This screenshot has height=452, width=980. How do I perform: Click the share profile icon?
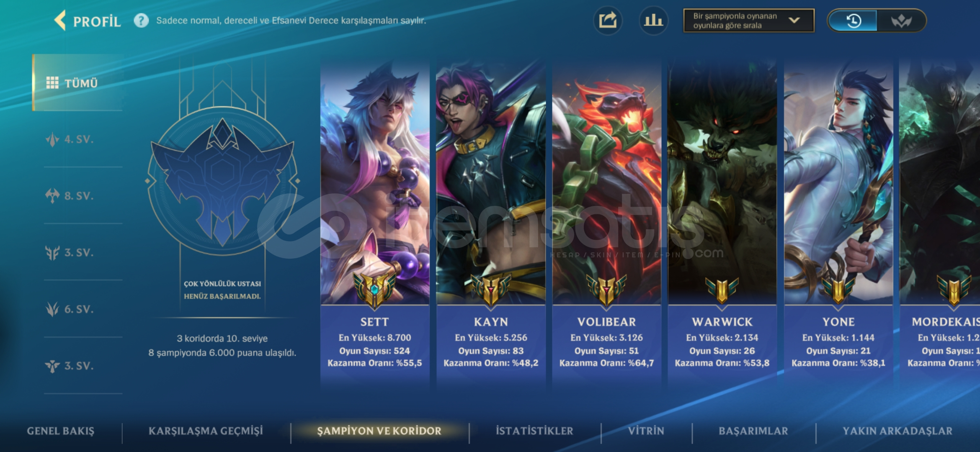point(608,21)
